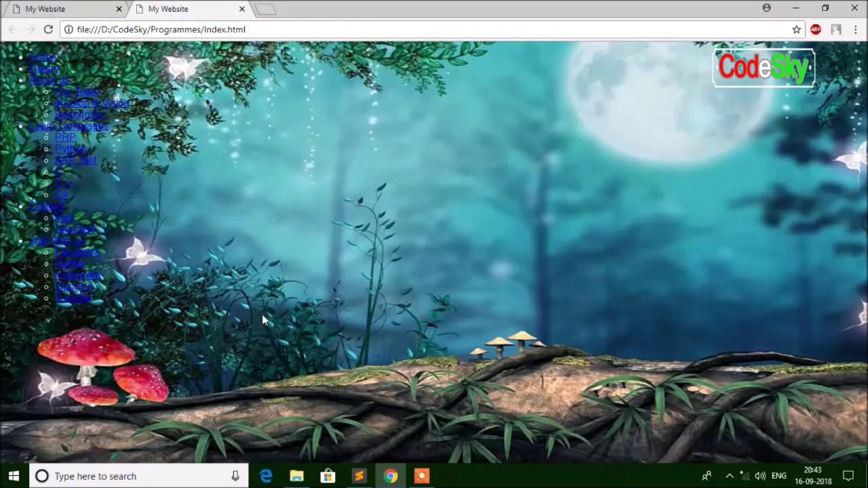868x488 pixels.
Task: Click the Type here to search box
Action: (x=138, y=476)
